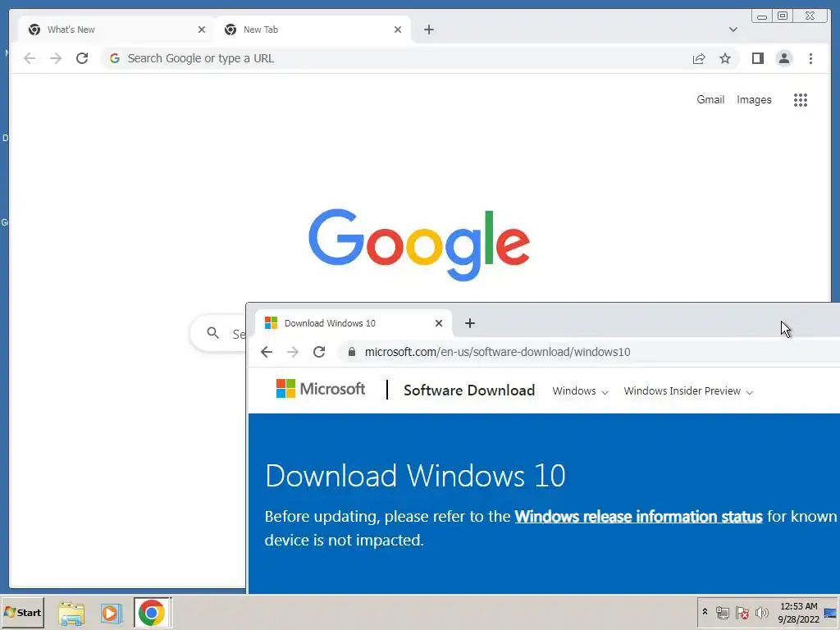The width and height of the screenshot is (840, 630).
Task: Reload the New Tab page in the back window
Action: pos(82,58)
